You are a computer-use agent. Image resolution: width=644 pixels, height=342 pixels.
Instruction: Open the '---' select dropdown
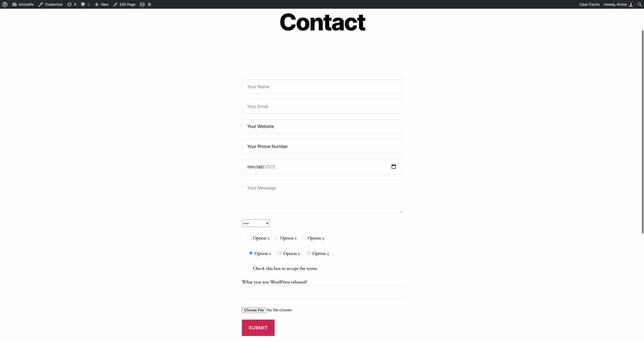pyautogui.click(x=255, y=223)
